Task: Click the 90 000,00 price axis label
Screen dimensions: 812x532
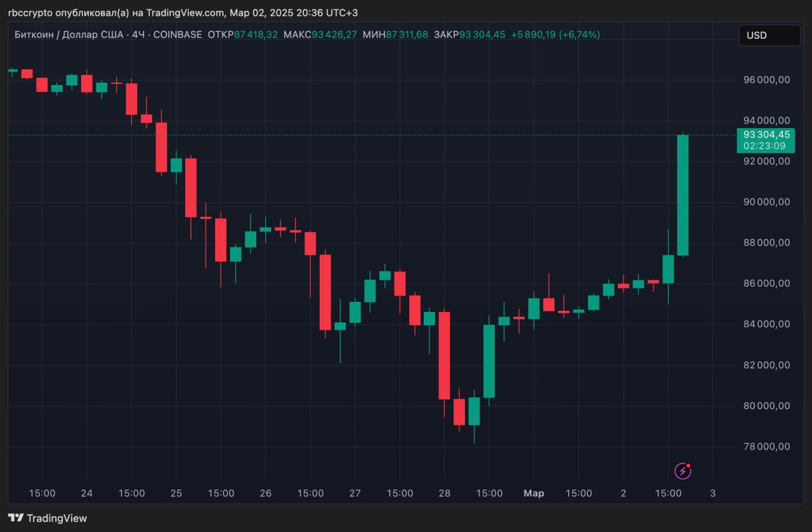Action: point(766,202)
